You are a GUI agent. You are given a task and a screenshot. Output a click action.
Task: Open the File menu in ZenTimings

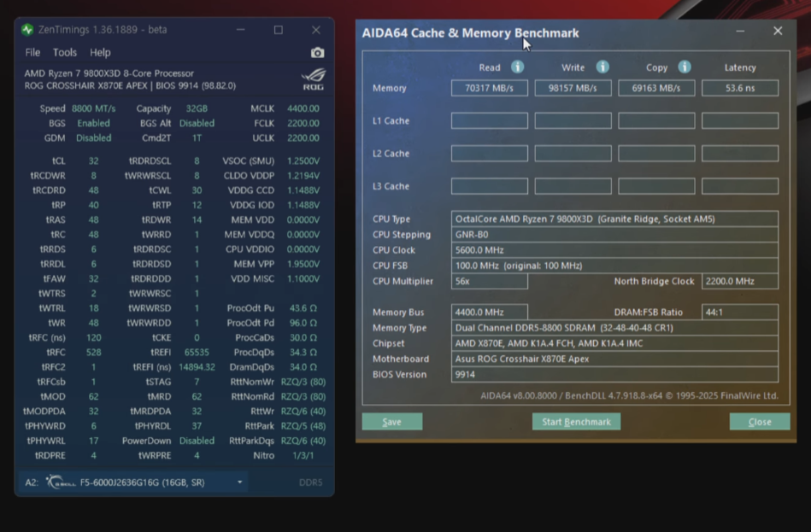pos(32,52)
